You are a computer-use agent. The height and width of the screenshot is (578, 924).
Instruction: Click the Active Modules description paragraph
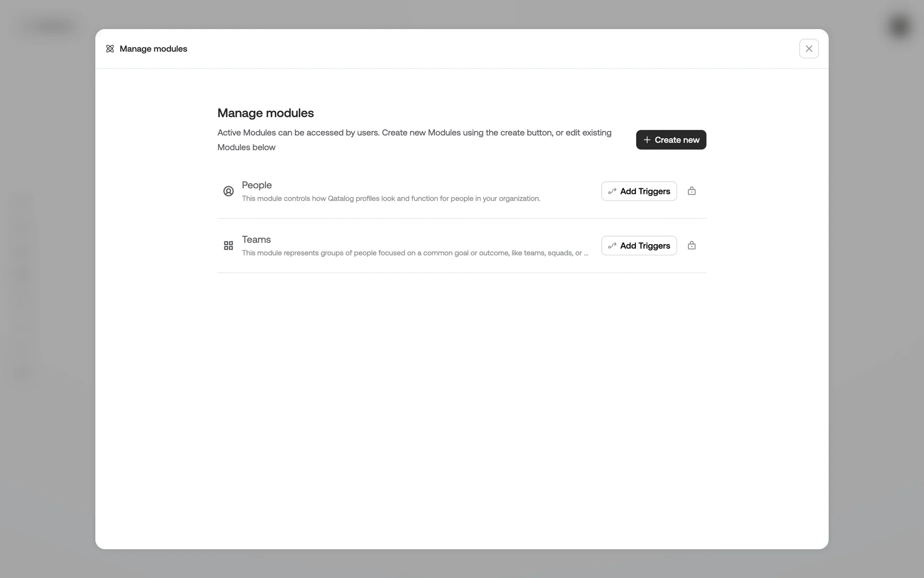coord(414,140)
